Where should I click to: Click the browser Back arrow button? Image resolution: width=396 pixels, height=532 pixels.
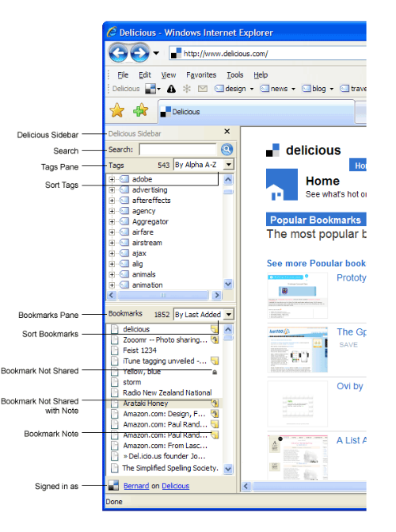coord(118,53)
